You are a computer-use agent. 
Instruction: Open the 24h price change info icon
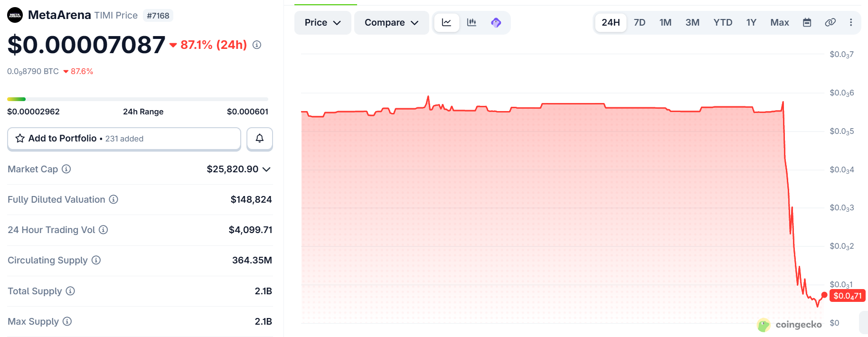[x=257, y=45]
